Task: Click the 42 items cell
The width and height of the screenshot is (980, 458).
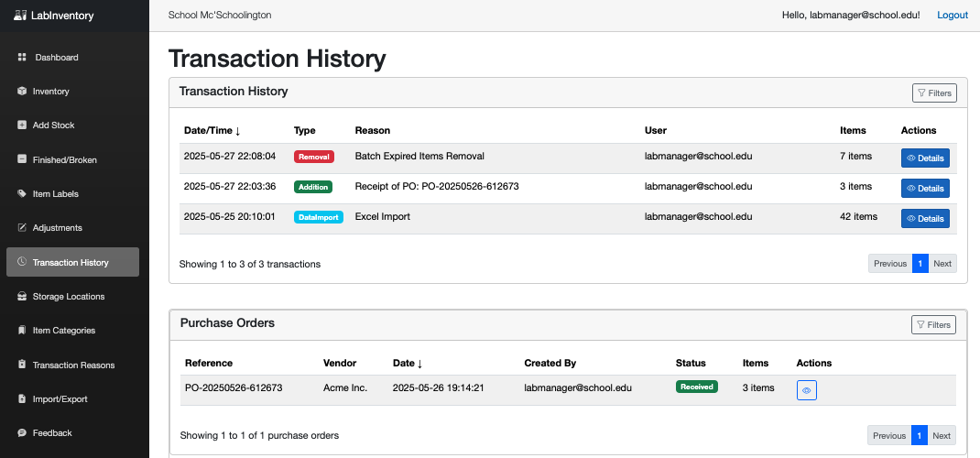Action: (859, 217)
